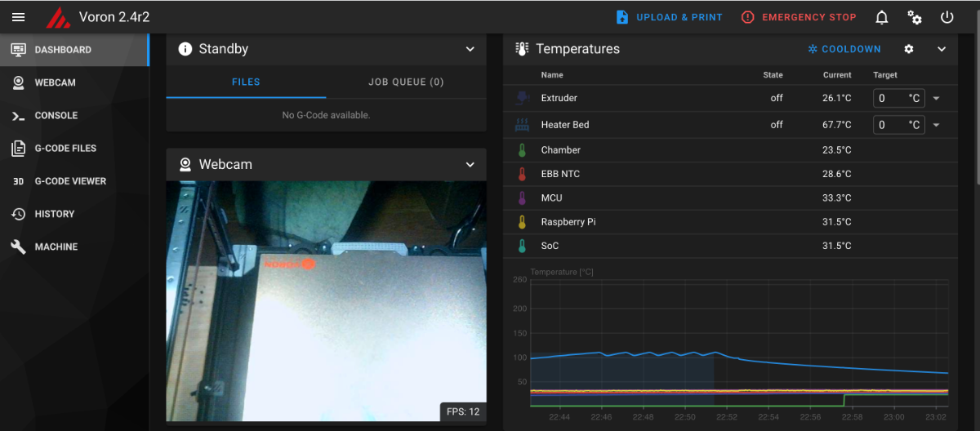
Task: Click the Extruder sensor name
Action: tap(559, 98)
